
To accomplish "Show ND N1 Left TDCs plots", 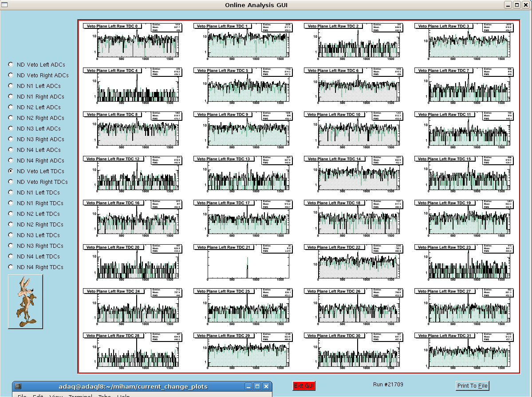I will click(x=11, y=192).
